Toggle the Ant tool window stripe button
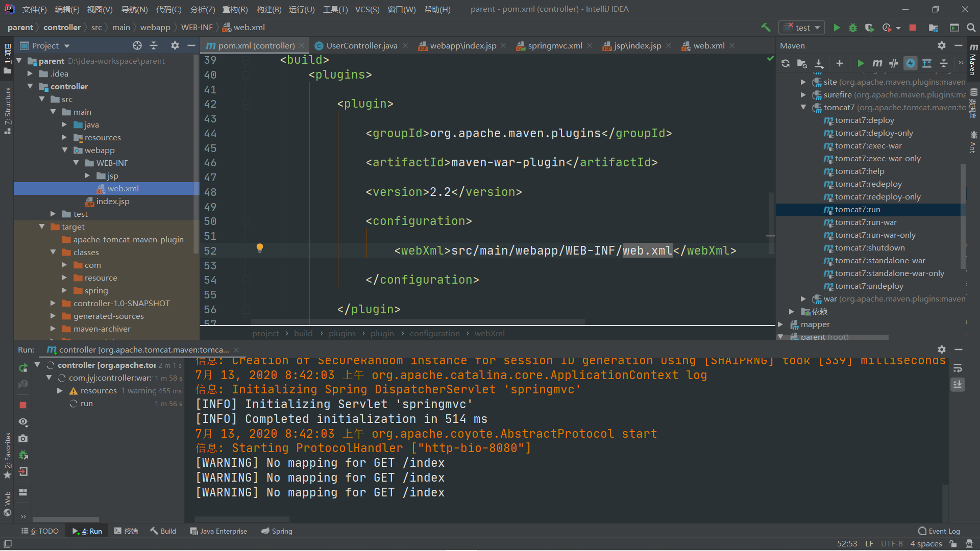Viewport: 980px width, 551px height. click(x=973, y=142)
